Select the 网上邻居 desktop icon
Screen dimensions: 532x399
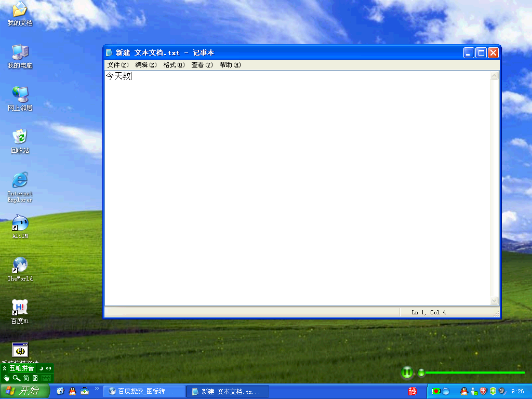pyautogui.click(x=20, y=99)
